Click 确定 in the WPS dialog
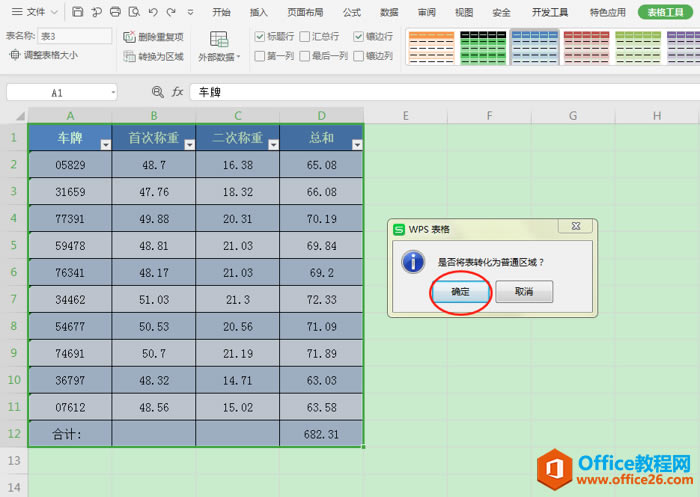 click(x=460, y=292)
